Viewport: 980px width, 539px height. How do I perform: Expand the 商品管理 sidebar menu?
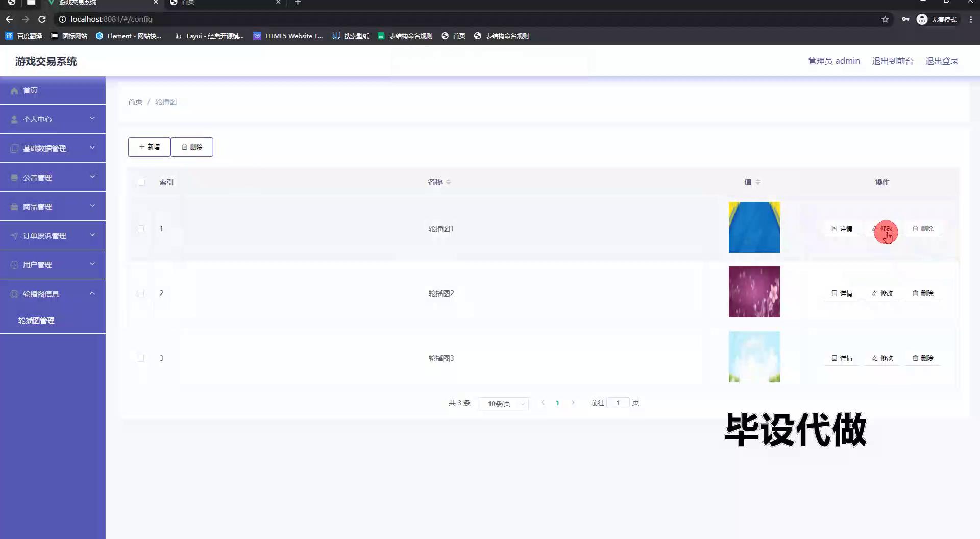coord(53,207)
